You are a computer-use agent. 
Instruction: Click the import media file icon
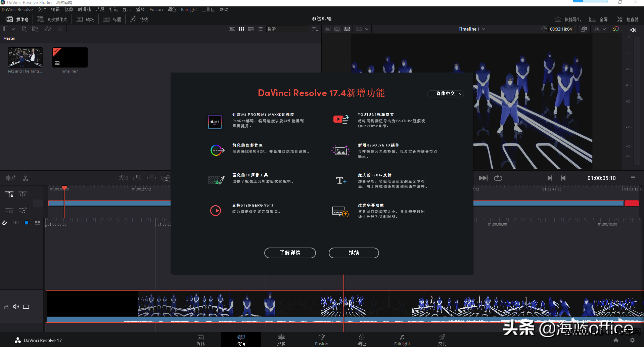pos(24,29)
